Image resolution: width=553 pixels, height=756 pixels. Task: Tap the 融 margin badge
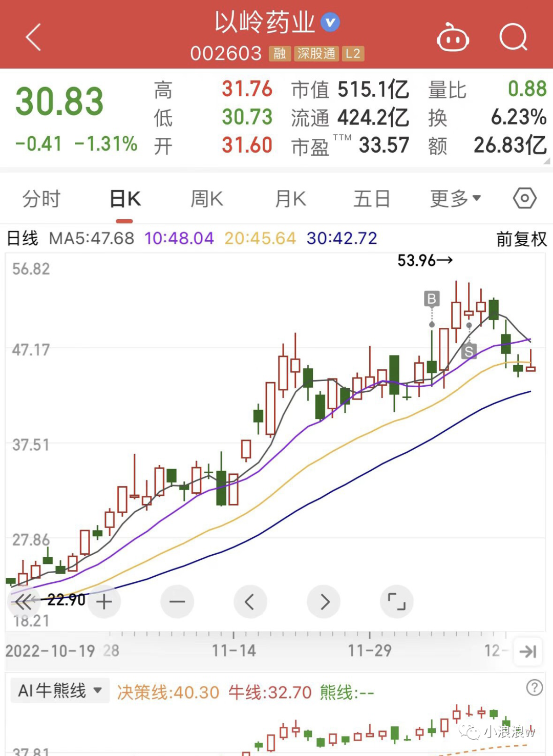[280, 53]
